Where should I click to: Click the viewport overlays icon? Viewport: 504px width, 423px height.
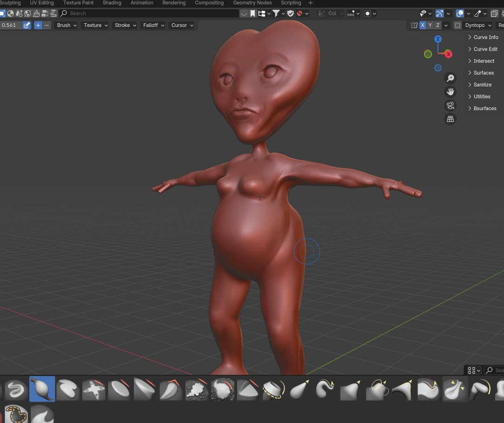(x=460, y=13)
